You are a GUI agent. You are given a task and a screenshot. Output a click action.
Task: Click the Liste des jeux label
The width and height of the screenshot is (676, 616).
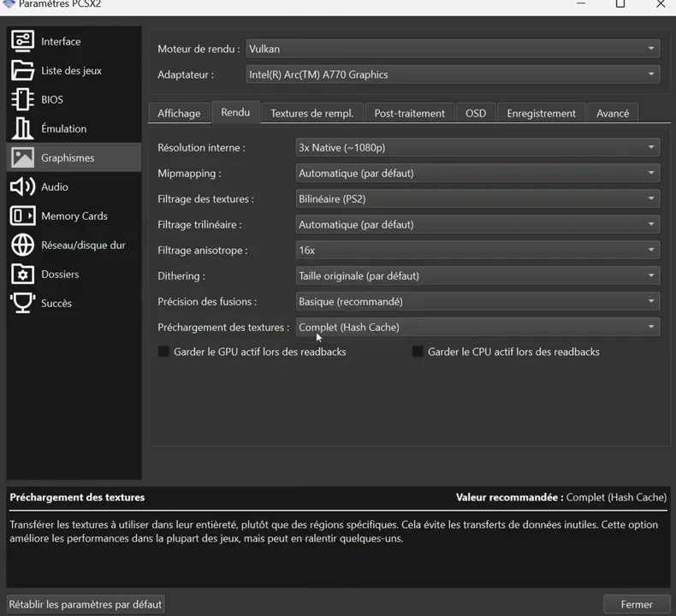pyautogui.click(x=72, y=70)
